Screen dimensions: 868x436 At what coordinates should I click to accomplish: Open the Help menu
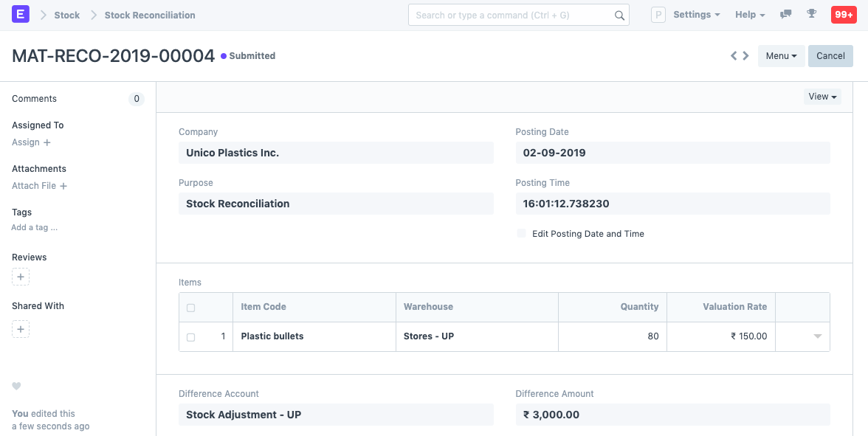[x=749, y=15]
